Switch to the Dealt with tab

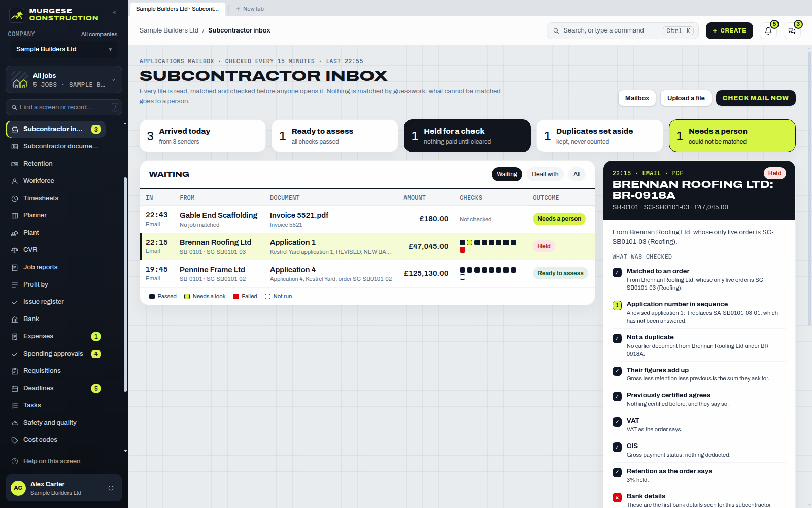(545, 174)
